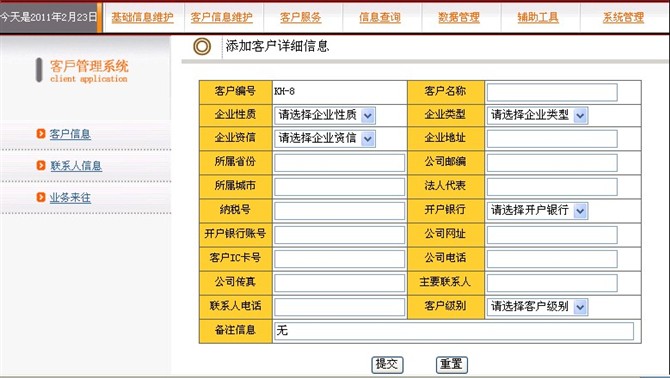
Task: Focus the 法人代表 input field
Action: click(552, 187)
